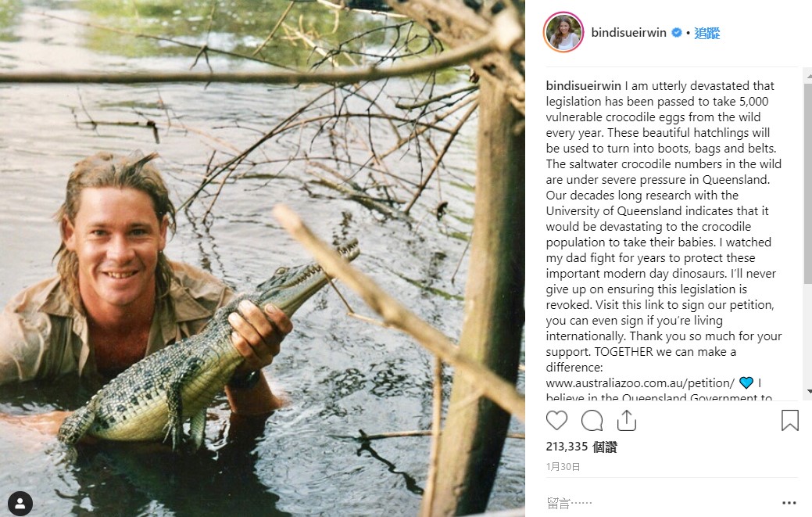Show tagged people icon on the photo
Screen dimensions: 812x517
tap(20, 502)
